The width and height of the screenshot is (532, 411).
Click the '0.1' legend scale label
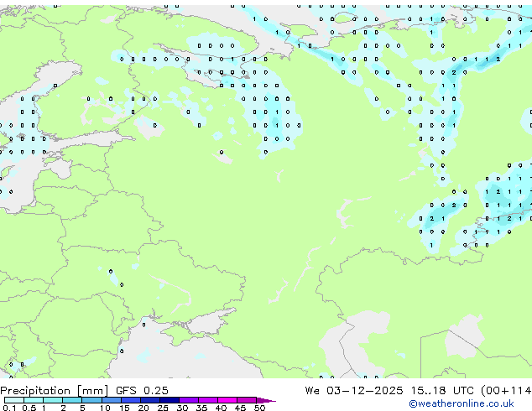pyautogui.click(x=9, y=408)
